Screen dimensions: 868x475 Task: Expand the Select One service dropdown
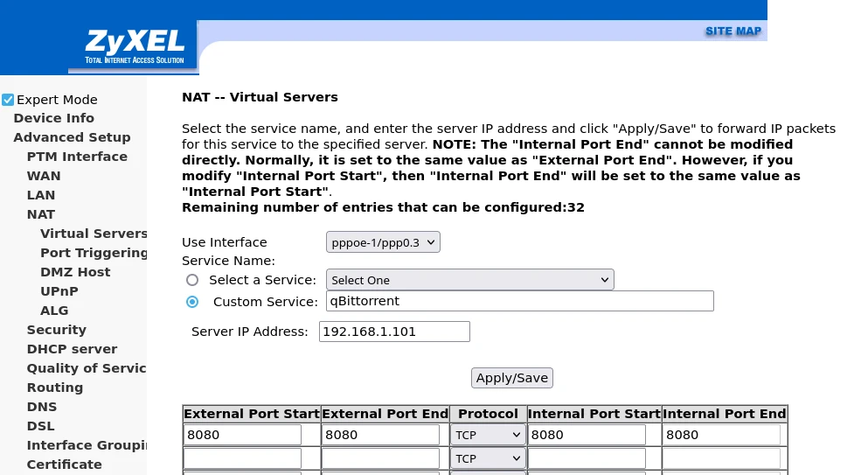pos(469,280)
